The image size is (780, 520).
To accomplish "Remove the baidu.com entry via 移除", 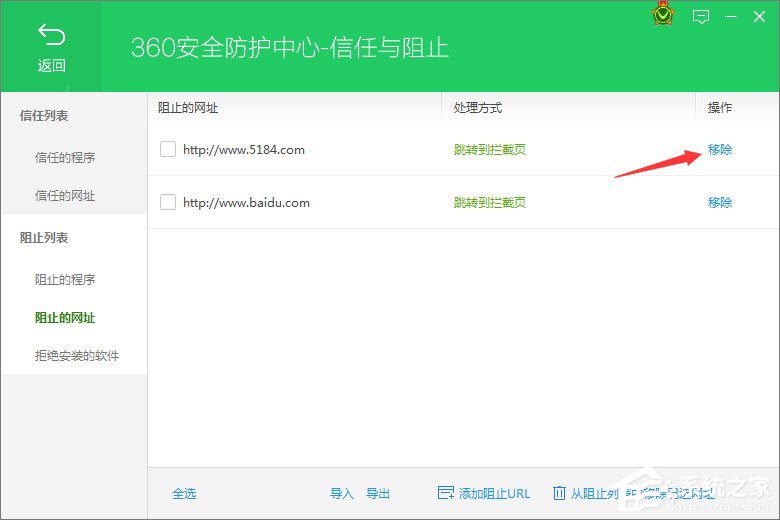I will pyautogui.click(x=720, y=202).
